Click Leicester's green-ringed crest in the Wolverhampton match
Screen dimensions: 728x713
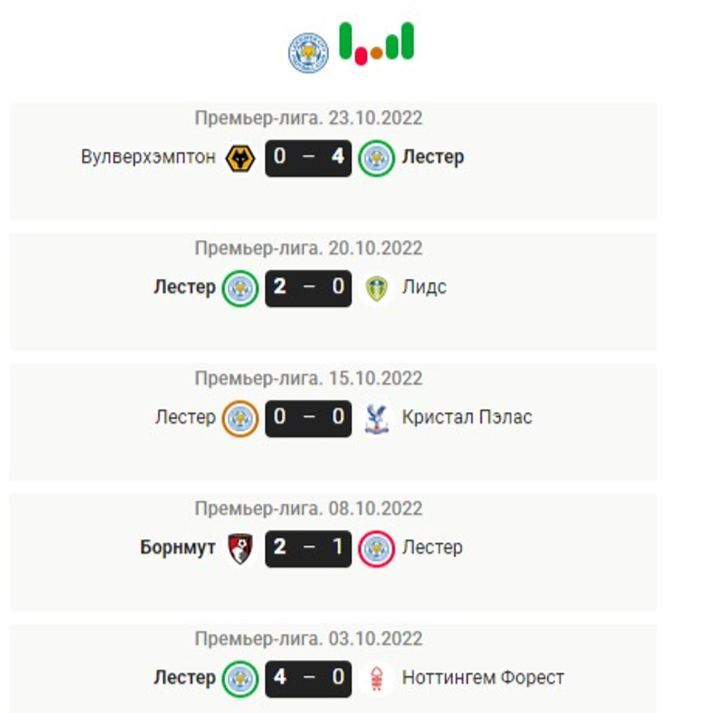(376, 159)
